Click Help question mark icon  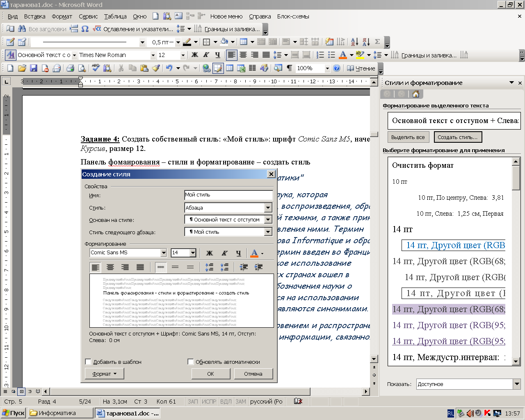(337, 68)
